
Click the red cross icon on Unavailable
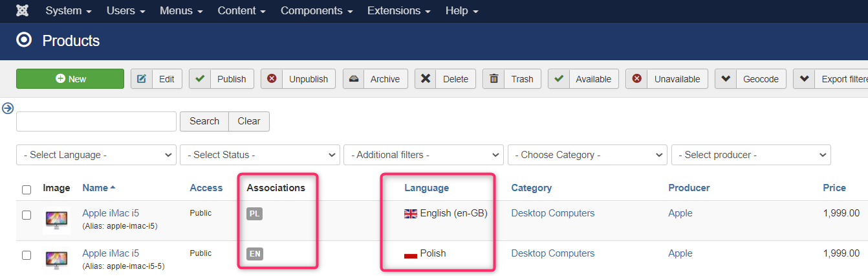[636, 79]
